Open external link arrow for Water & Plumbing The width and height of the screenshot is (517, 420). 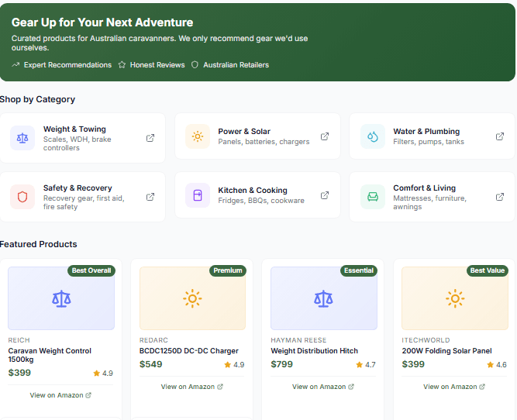click(x=500, y=136)
